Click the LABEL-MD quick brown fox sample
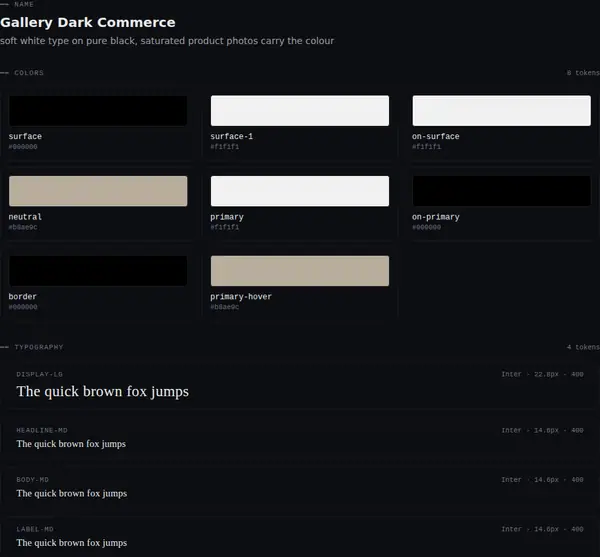 pos(72,543)
